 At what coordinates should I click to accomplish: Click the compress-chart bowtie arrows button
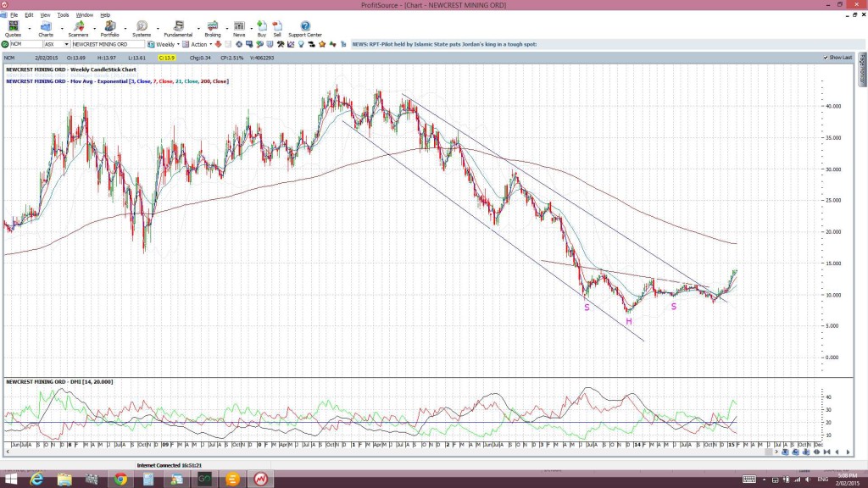pyautogui.click(x=827, y=452)
